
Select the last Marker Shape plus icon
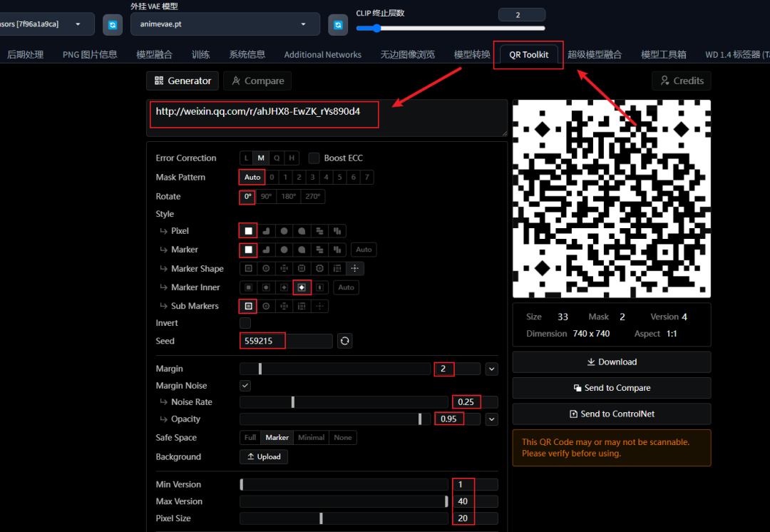click(354, 268)
